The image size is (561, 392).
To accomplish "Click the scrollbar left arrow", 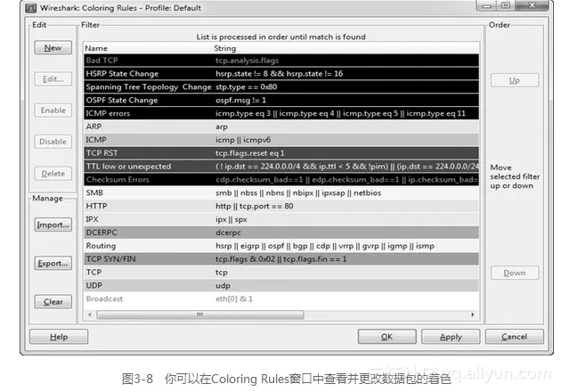I will [x=90, y=314].
